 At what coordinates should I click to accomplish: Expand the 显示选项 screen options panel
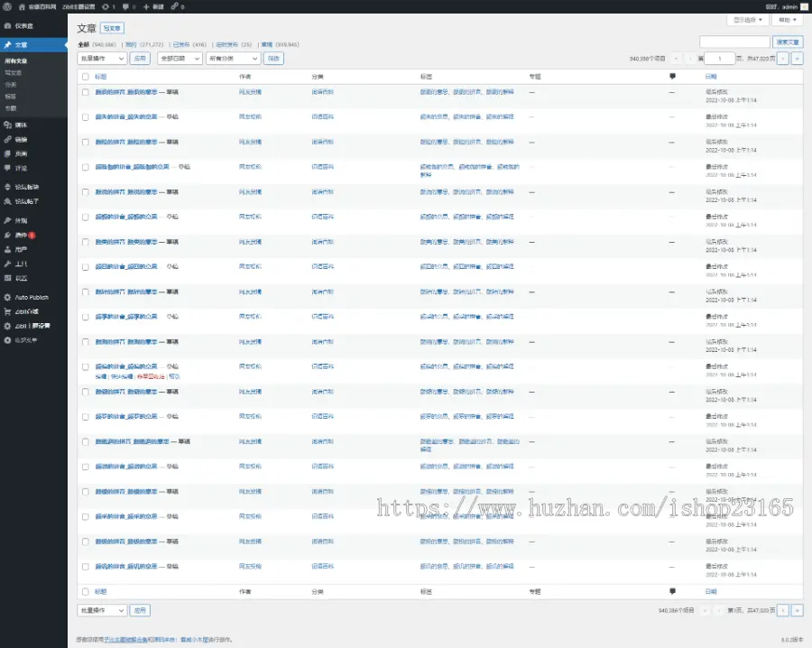(x=748, y=20)
